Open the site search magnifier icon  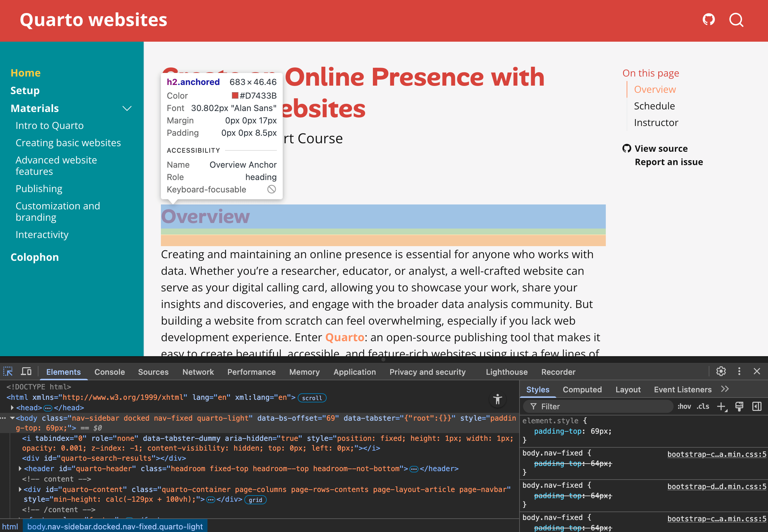(736, 20)
